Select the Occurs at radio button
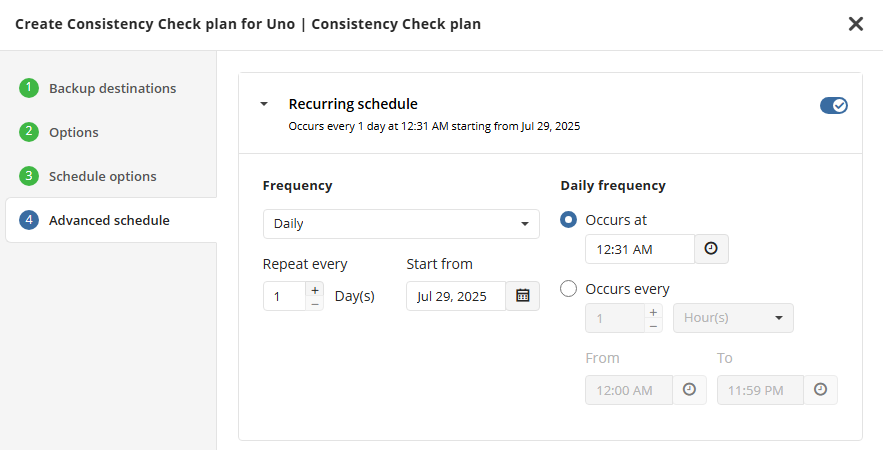The height and width of the screenshot is (450, 883). 568,220
